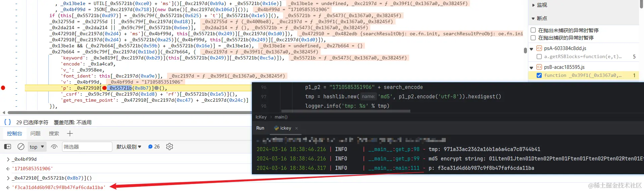Expand the 监视 watch section

pyautogui.click(x=533, y=5)
